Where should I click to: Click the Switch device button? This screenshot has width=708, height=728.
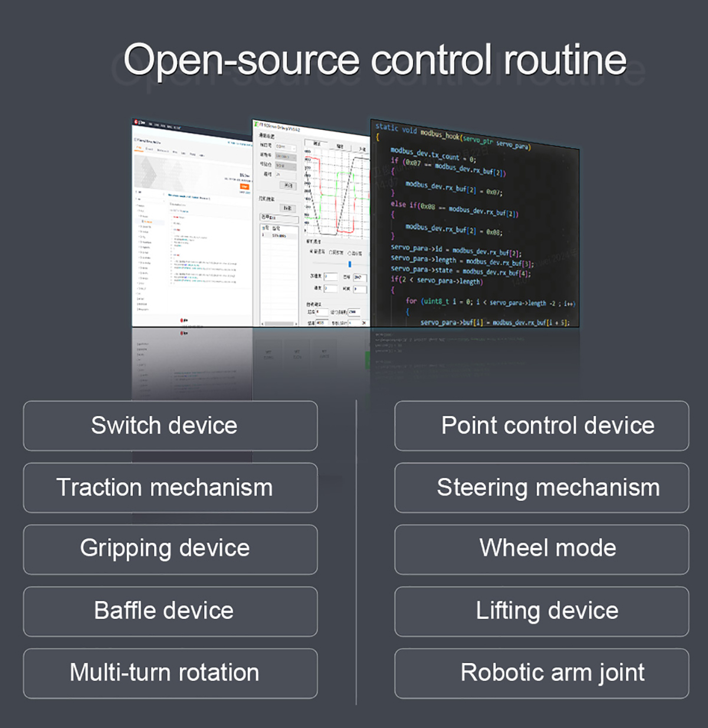tap(170, 426)
